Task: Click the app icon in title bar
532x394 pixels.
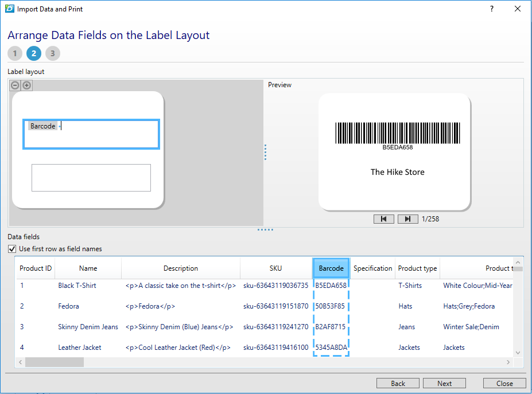Action: coord(10,9)
